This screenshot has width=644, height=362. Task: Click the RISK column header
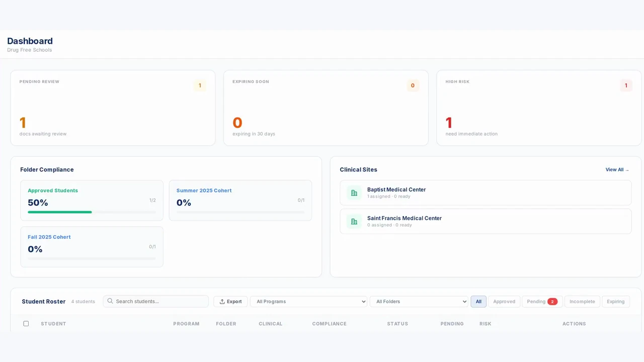[486, 324]
